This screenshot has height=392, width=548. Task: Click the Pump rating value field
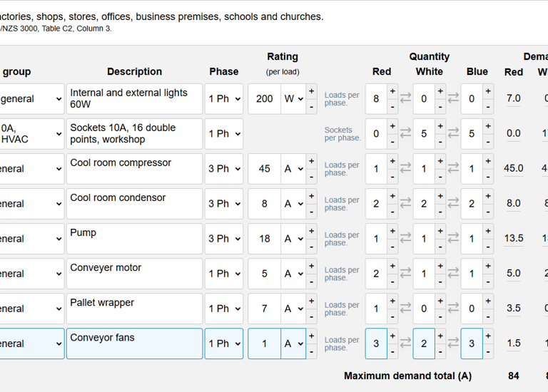tap(264, 239)
